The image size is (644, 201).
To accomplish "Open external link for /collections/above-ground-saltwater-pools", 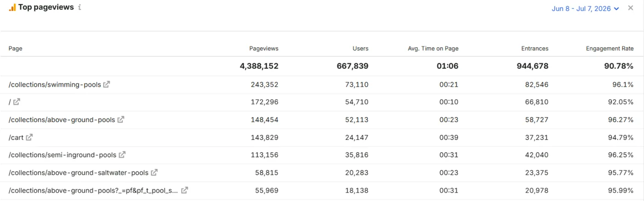I will point(154,173).
